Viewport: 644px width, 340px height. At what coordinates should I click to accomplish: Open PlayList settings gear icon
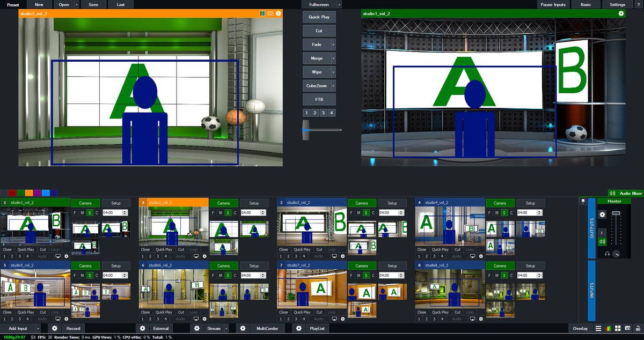click(299, 328)
